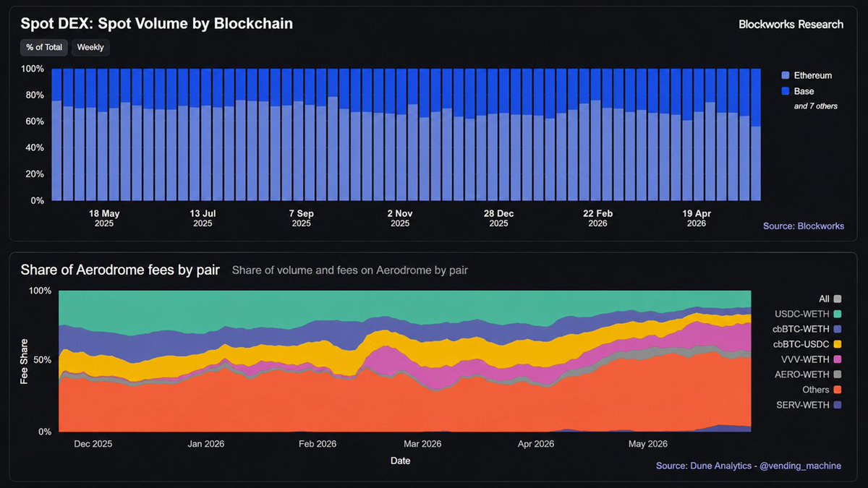Toggle the % of Total button
This screenshot has height=488, width=868.
(44, 47)
